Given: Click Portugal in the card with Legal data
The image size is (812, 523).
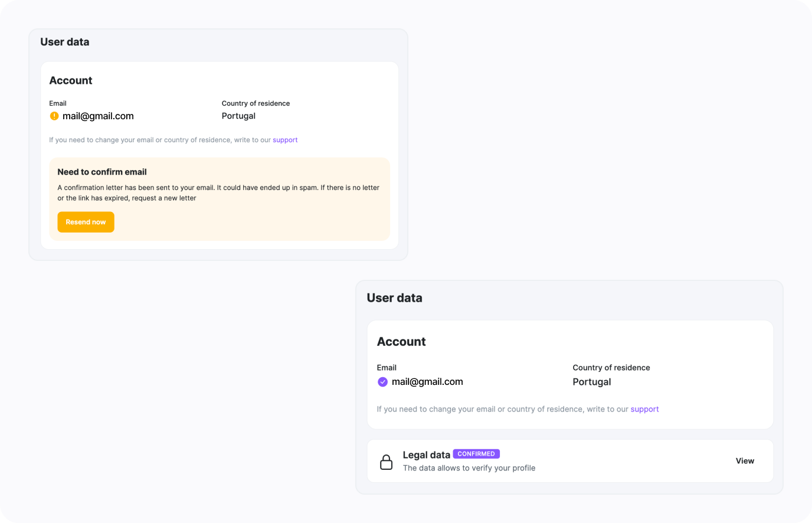Looking at the screenshot, I should (x=591, y=382).
